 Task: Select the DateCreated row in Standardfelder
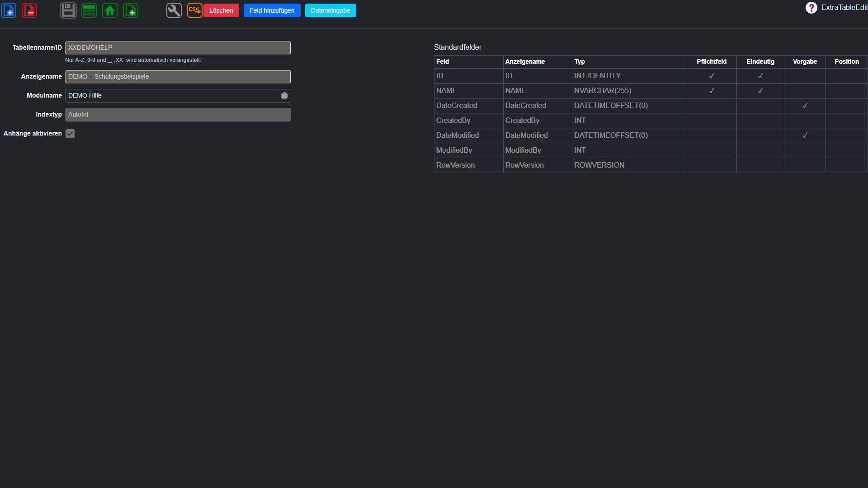[x=651, y=106]
